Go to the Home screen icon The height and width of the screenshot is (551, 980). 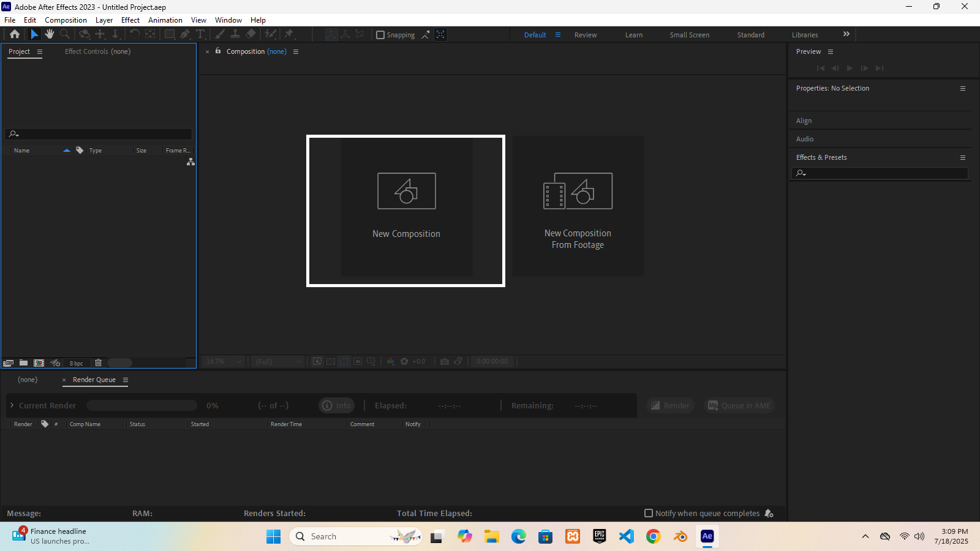click(15, 34)
